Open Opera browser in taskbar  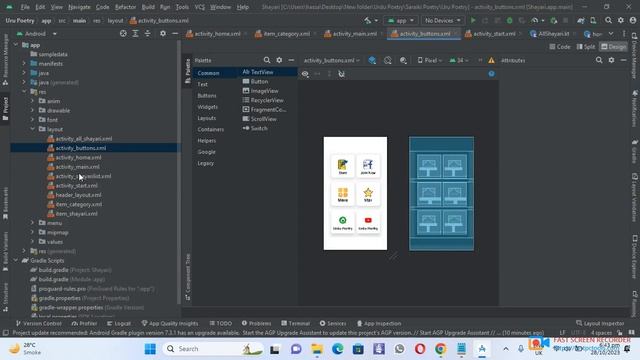420,349
